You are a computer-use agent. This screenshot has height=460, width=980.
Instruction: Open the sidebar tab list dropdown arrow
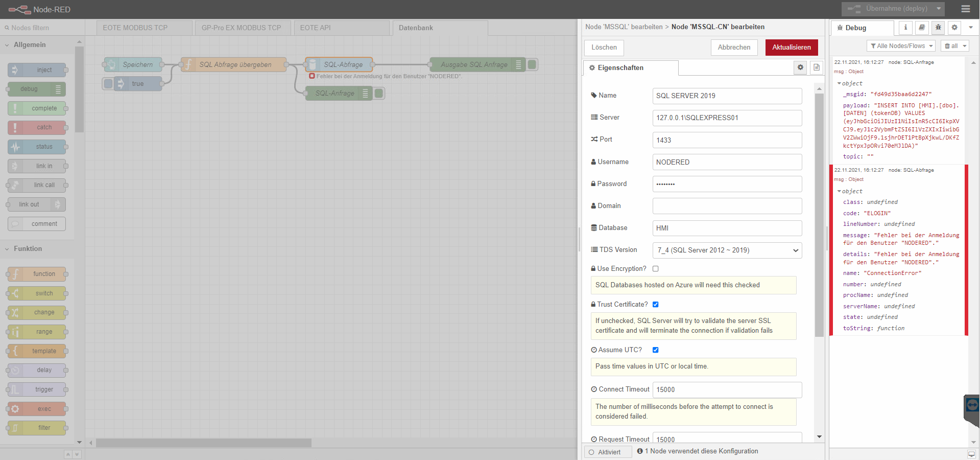coord(971,28)
